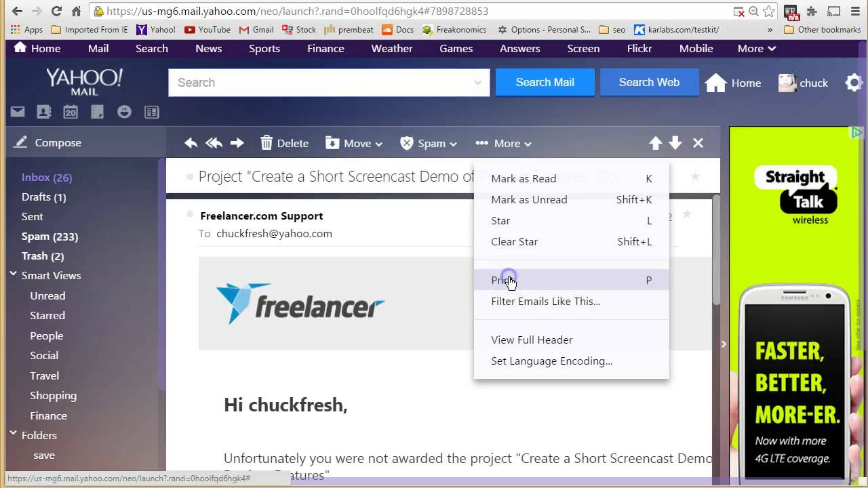Click Finance in Yahoo navigation bar
Image resolution: width=868 pixels, height=488 pixels.
click(325, 49)
